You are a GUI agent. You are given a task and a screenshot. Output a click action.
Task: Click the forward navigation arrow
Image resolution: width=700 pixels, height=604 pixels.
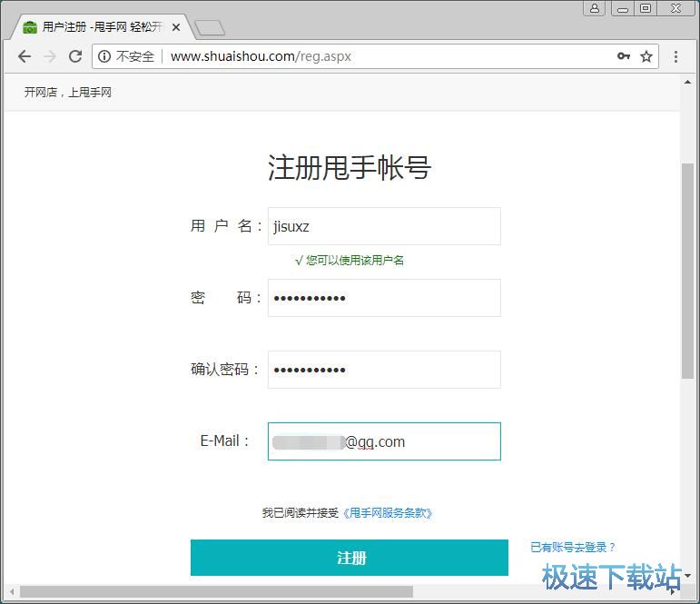tap(50, 56)
